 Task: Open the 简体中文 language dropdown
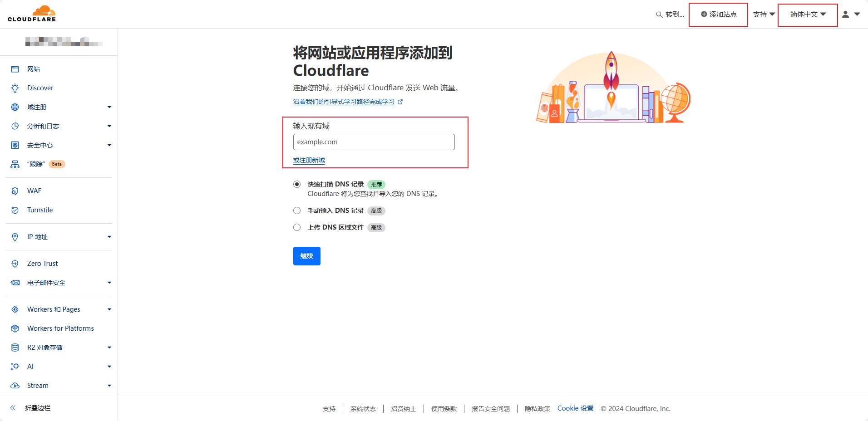[x=808, y=15]
